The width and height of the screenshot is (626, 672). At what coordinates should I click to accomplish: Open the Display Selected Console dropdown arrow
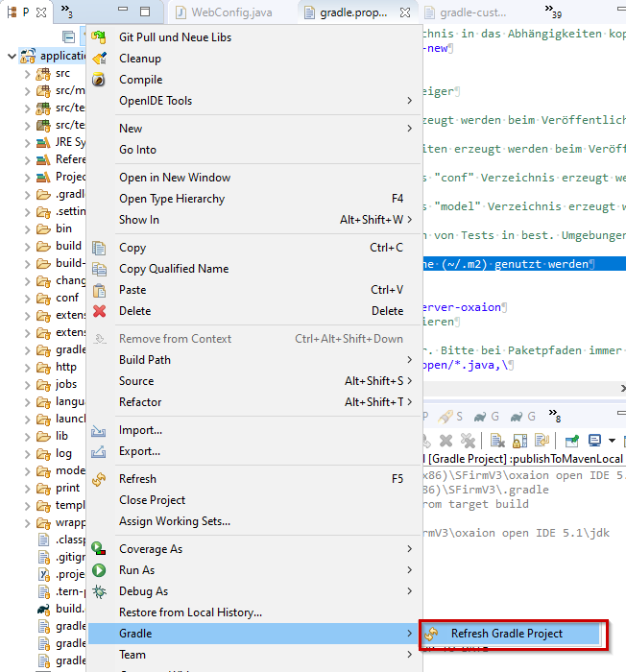click(x=612, y=441)
